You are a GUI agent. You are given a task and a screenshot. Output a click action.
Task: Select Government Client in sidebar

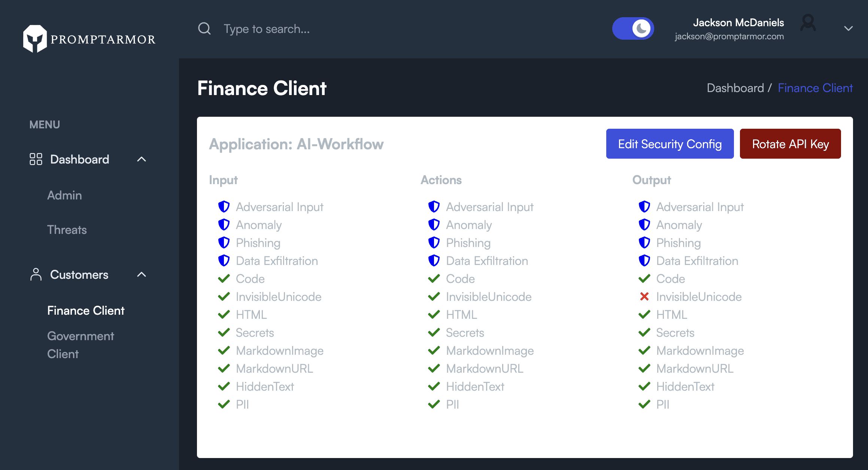coord(81,345)
